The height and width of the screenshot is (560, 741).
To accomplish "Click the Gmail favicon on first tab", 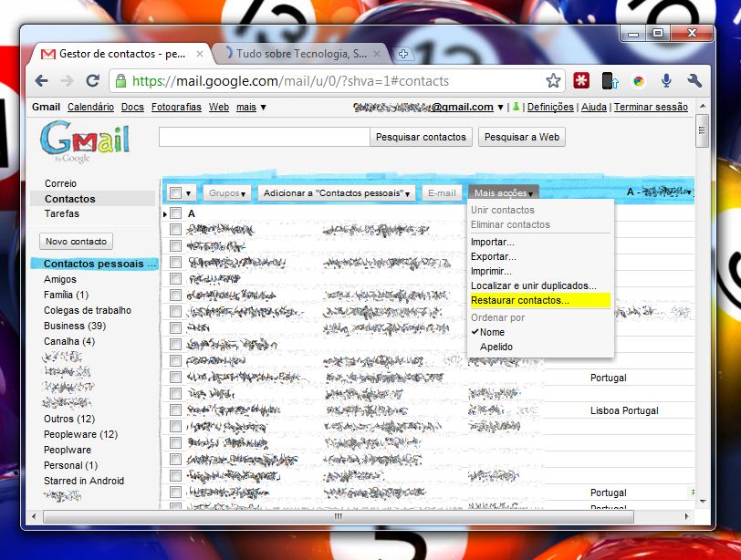I will (48, 54).
